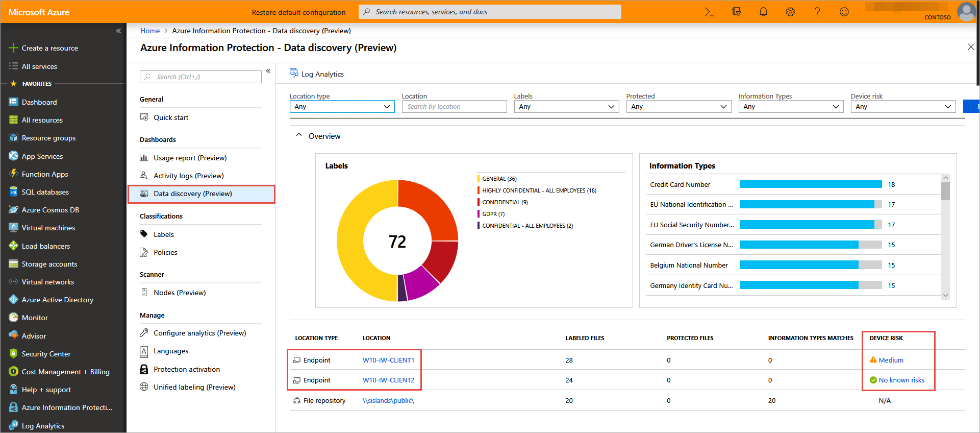Screen dimensions: 980x433
Task: Open the feedback smiley icon
Action: coord(844,12)
